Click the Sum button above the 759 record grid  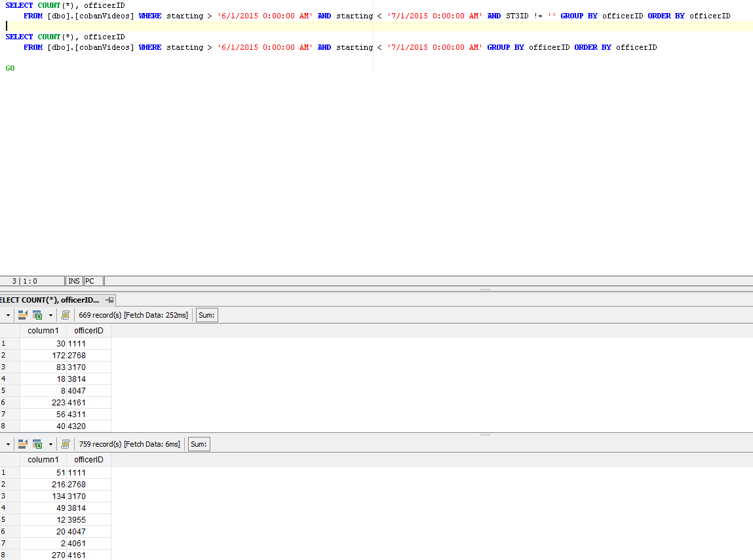[x=198, y=444]
